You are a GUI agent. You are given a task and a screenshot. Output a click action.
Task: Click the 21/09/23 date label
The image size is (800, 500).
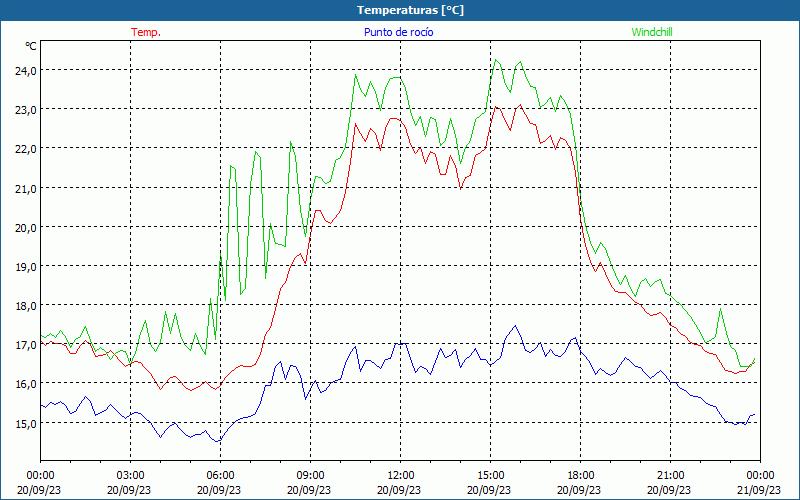(759, 490)
